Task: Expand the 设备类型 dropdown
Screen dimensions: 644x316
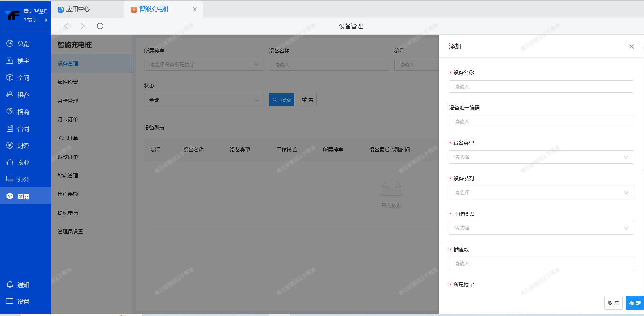Action: pyautogui.click(x=541, y=157)
